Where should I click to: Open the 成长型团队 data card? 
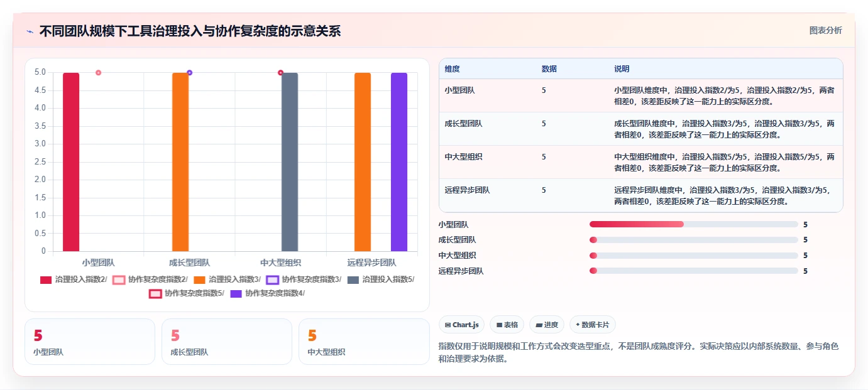227,342
